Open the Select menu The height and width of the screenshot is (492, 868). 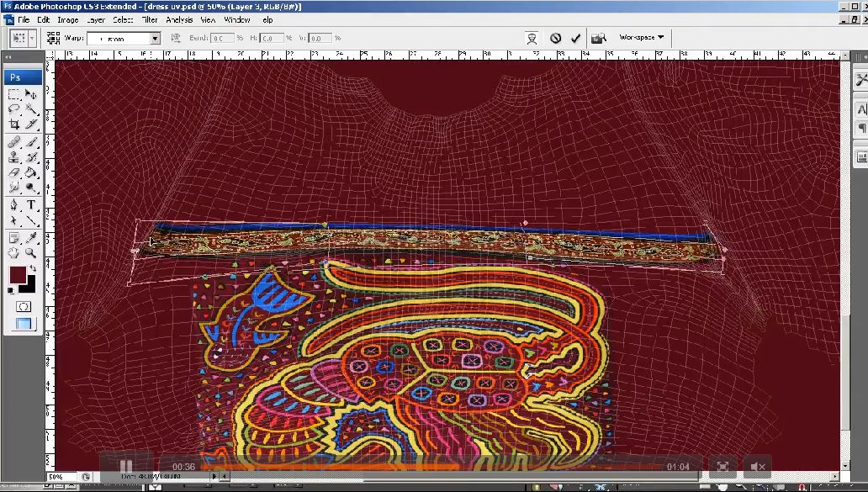pyautogui.click(x=123, y=20)
